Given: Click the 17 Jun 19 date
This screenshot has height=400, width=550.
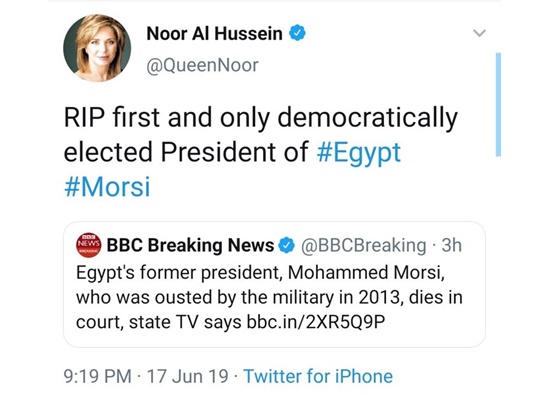Looking at the screenshot, I should (x=188, y=376).
